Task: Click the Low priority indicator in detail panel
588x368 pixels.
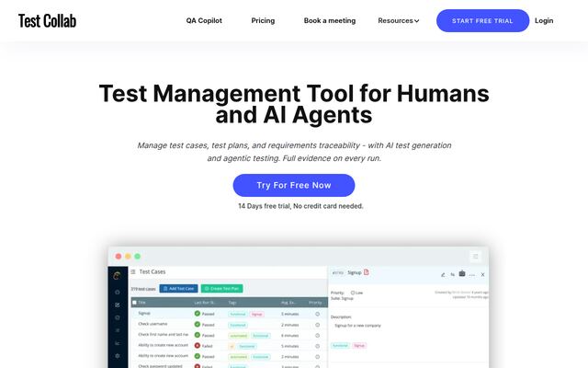Action: coord(356,293)
